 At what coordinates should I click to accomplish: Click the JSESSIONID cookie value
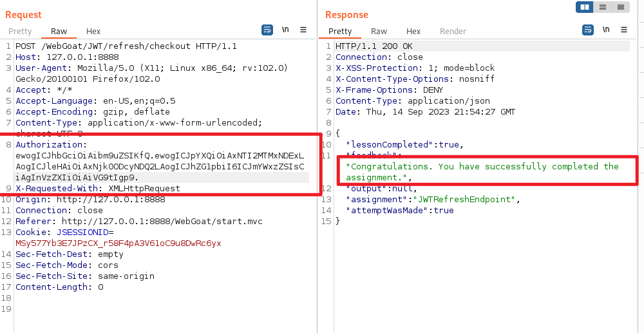(x=118, y=243)
